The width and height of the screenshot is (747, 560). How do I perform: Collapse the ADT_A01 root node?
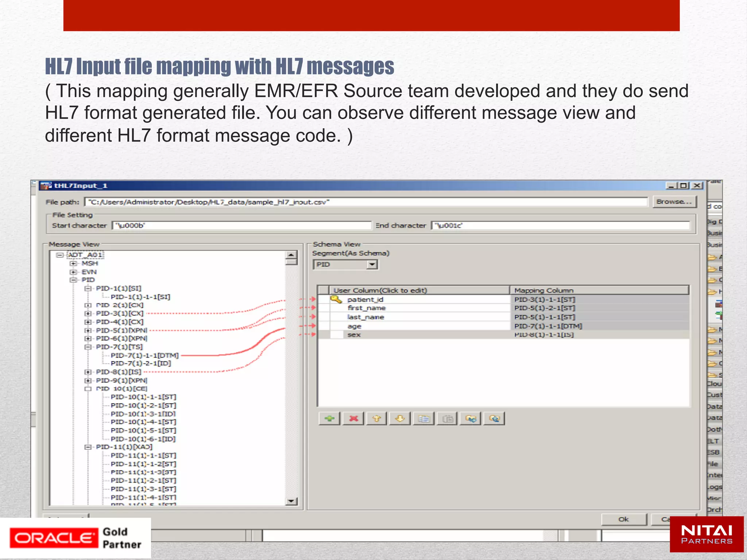click(59, 255)
